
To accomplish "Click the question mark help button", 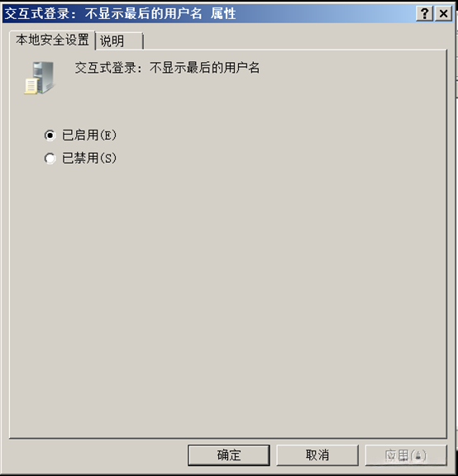I will [424, 13].
